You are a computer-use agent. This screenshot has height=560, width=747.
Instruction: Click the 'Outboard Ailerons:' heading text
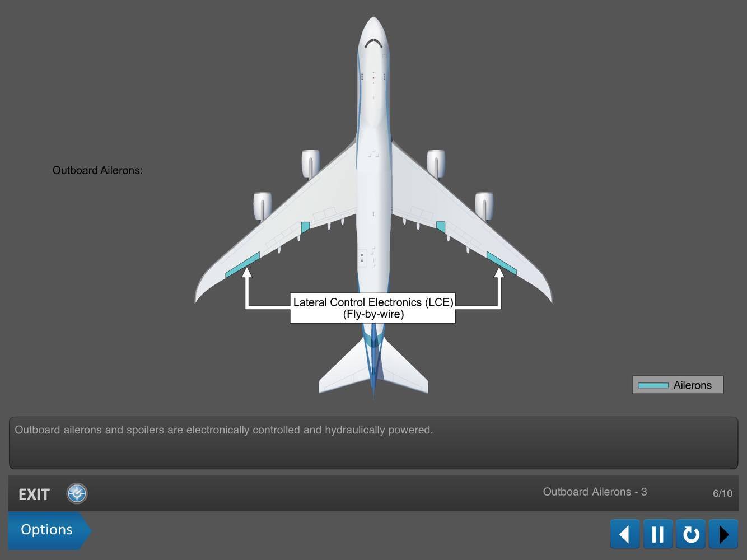(97, 170)
